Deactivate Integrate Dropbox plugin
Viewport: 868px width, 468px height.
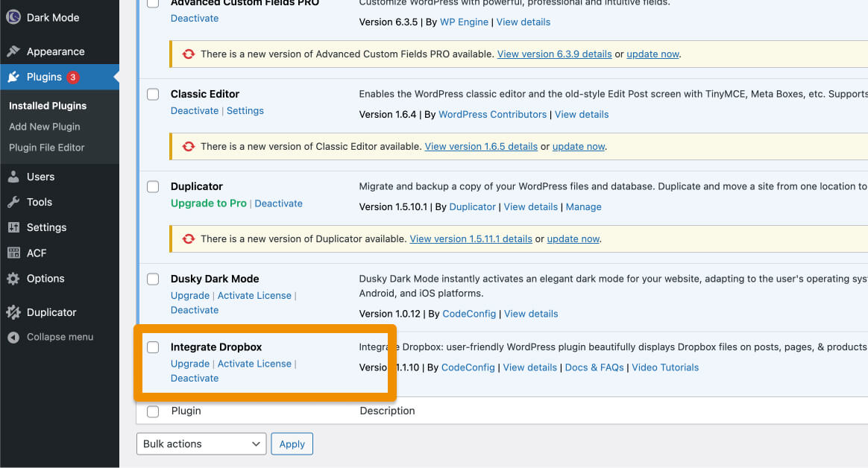[195, 379]
